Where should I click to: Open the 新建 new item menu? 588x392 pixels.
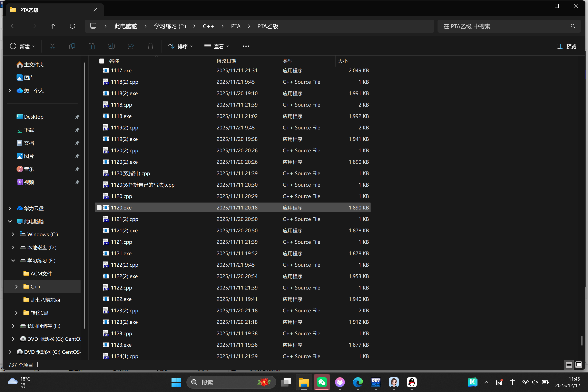pos(22,46)
